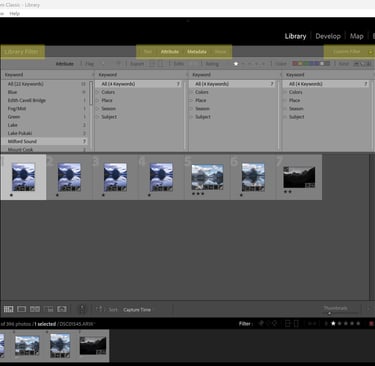375x366 pixels.
Task: Switch to Grid view in toolbar
Action: coord(9,309)
